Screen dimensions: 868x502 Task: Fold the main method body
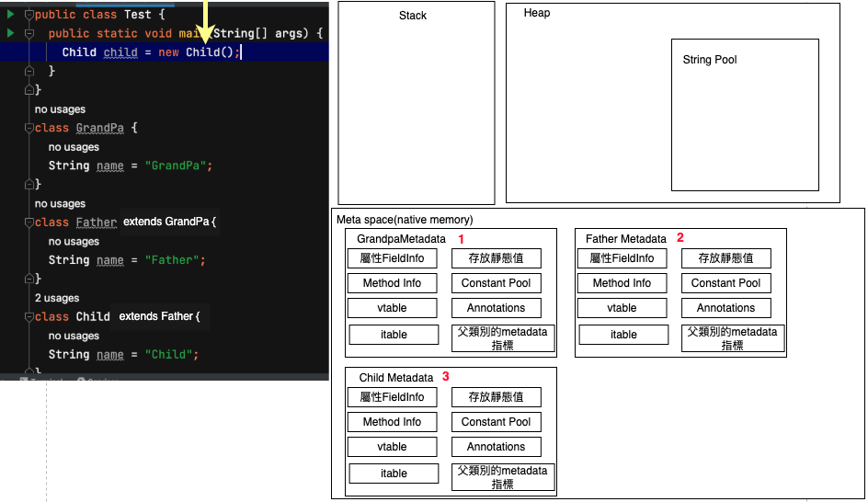pos(29,34)
